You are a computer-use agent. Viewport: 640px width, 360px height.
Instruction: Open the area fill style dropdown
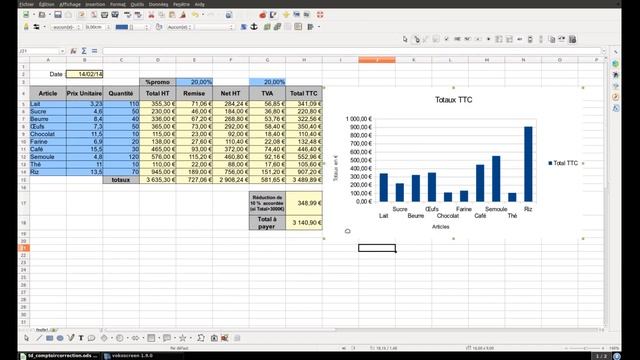(189, 27)
